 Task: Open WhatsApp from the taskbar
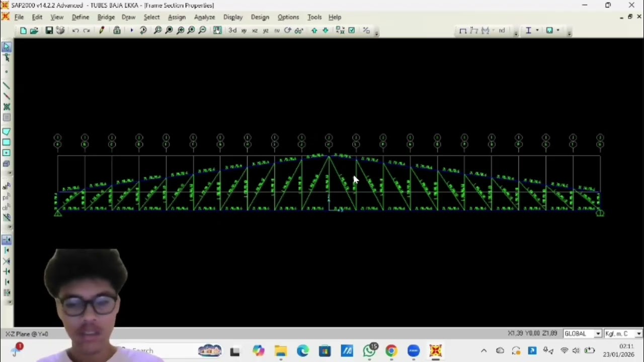coord(369,350)
